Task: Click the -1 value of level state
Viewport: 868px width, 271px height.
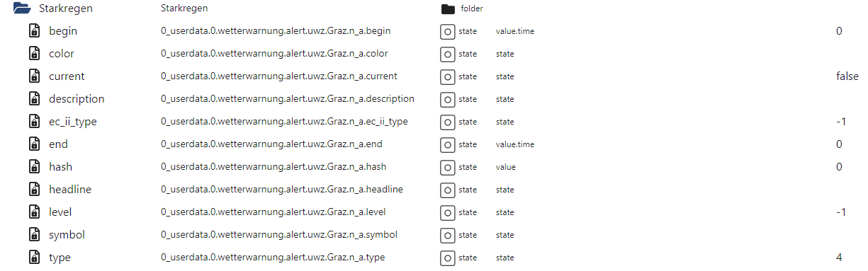Action: (841, 212)
